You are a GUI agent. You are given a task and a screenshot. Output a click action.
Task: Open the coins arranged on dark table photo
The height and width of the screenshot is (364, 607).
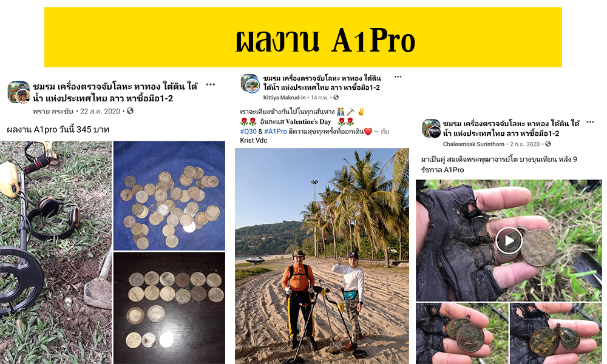point(169,308)
